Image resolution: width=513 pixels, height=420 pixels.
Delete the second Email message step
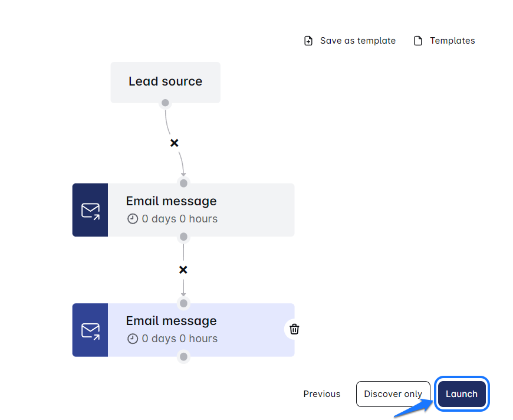tap(294, 329)
